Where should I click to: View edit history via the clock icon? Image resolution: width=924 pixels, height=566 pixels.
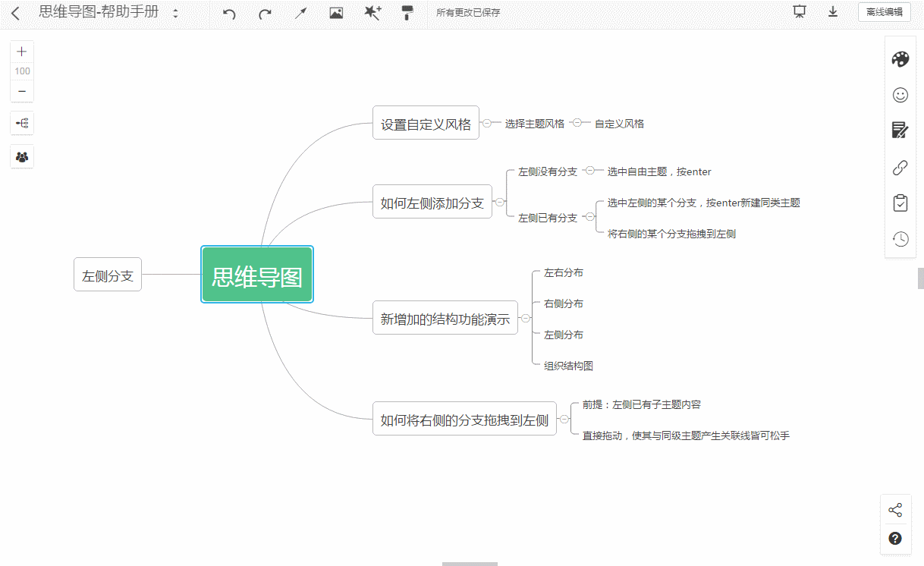click(900, 238)
